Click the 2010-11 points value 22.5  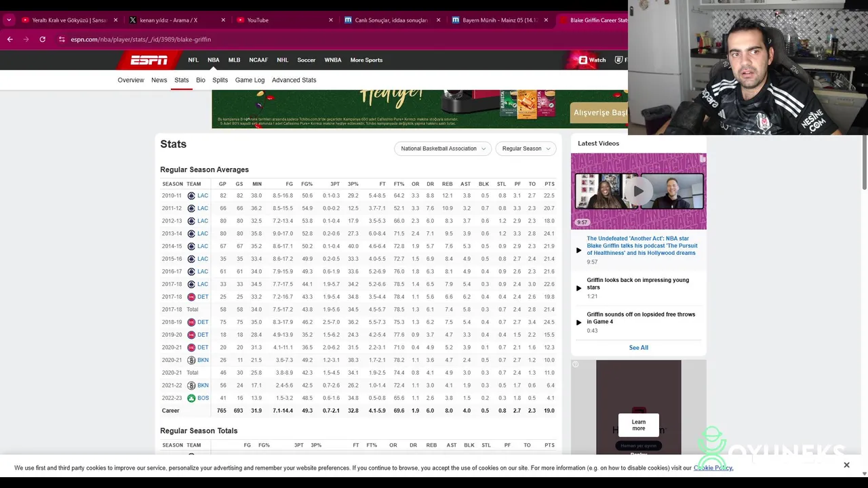tap(549, 196)
